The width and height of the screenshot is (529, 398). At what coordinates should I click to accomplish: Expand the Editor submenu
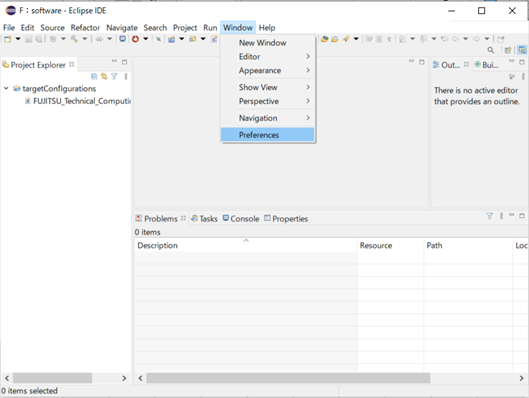coord(267,56)
